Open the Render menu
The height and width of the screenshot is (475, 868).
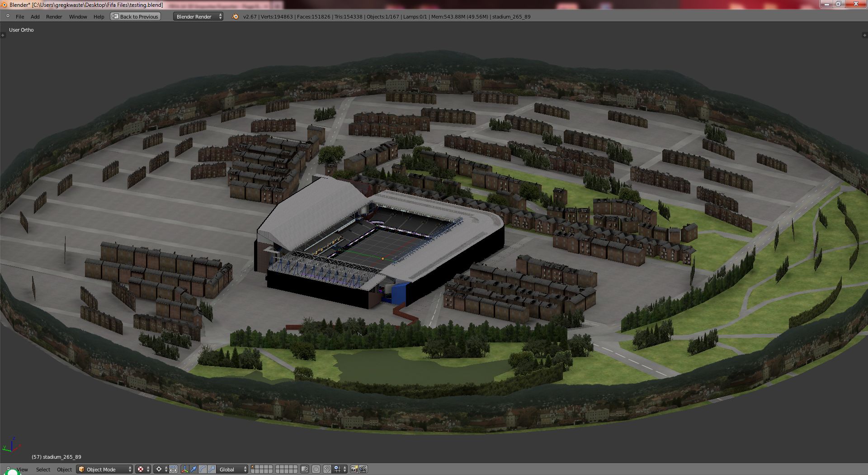tap(54, 17)
